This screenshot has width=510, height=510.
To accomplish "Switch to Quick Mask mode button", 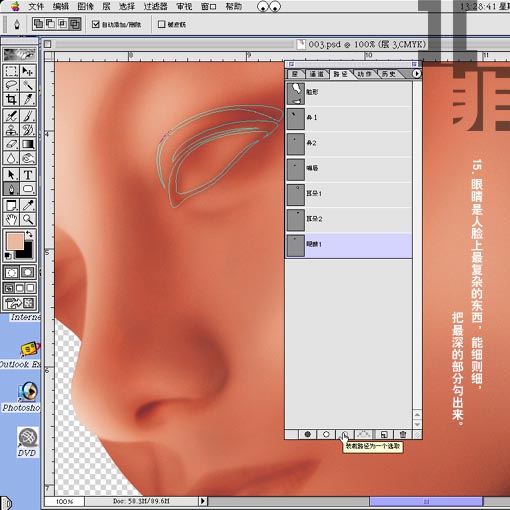I will [28, 273].
